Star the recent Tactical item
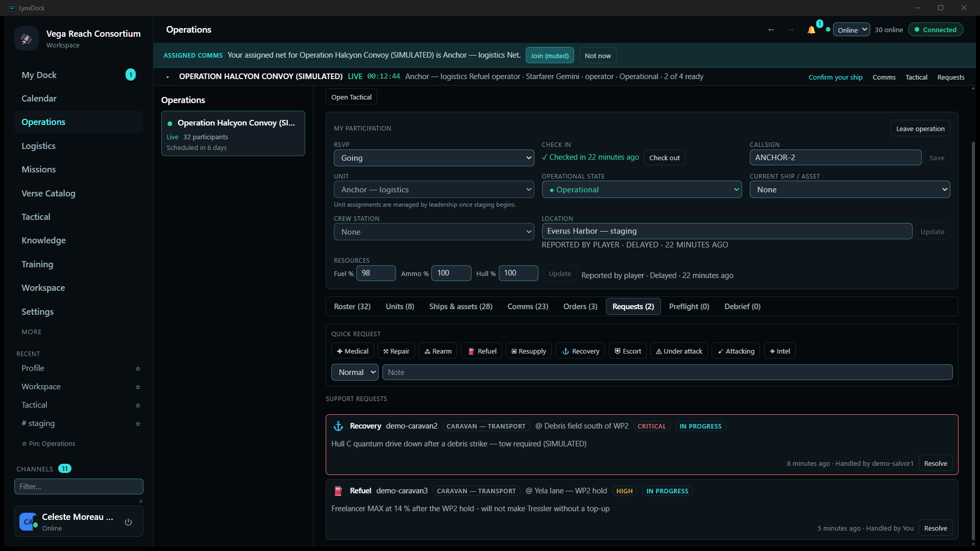This screenshot has height=551, width=980. pos(138,405)
